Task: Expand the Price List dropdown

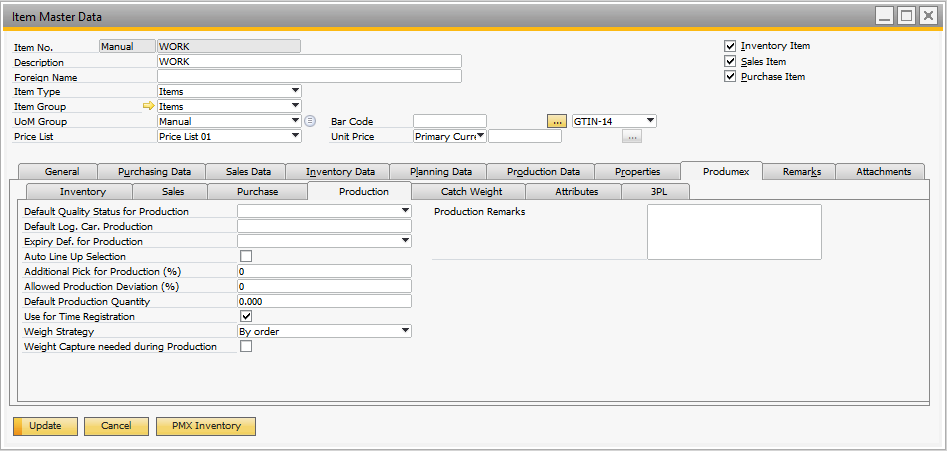Action: [x=295, y=136]
